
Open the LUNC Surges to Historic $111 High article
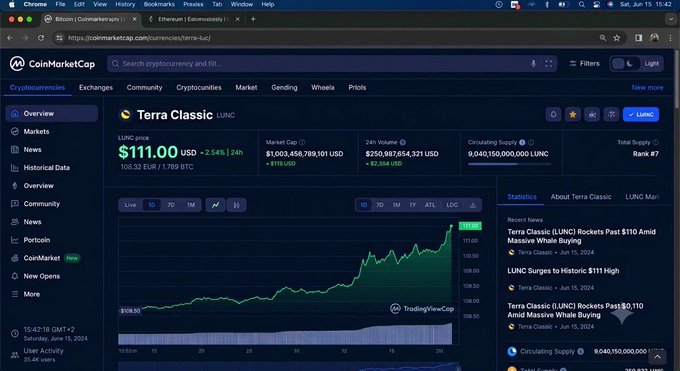tap(563, 271)
